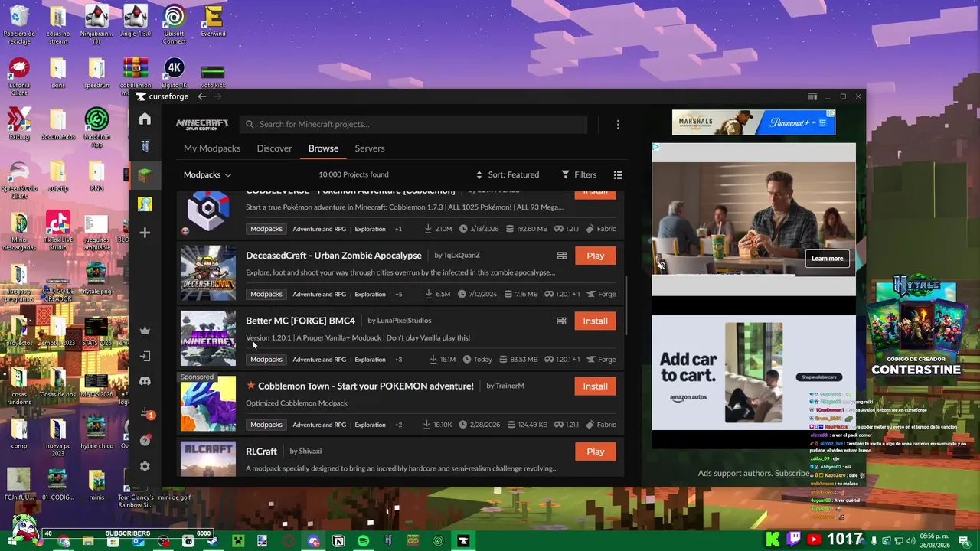This screenshot has height=551, width=980.
Task: Open Steam from the taskbar
Action: pos(213,541)
